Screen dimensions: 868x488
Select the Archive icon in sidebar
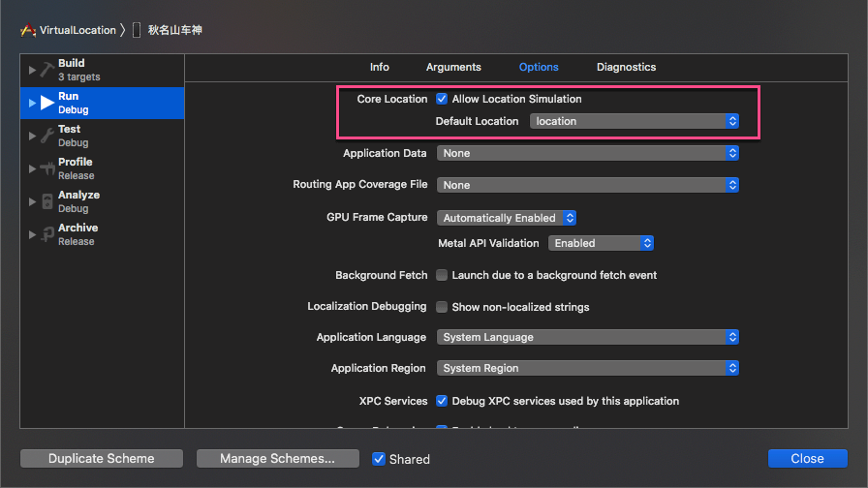(x=46, y=234)
